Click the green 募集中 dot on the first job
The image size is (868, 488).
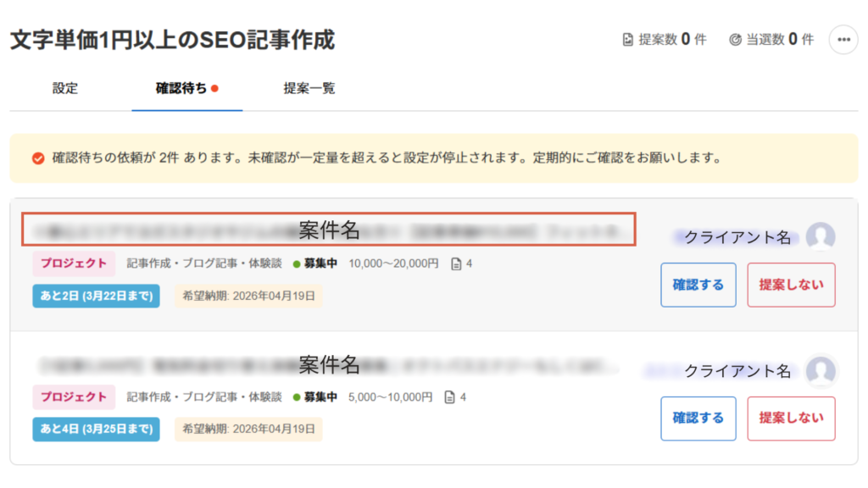click(297, 264)
